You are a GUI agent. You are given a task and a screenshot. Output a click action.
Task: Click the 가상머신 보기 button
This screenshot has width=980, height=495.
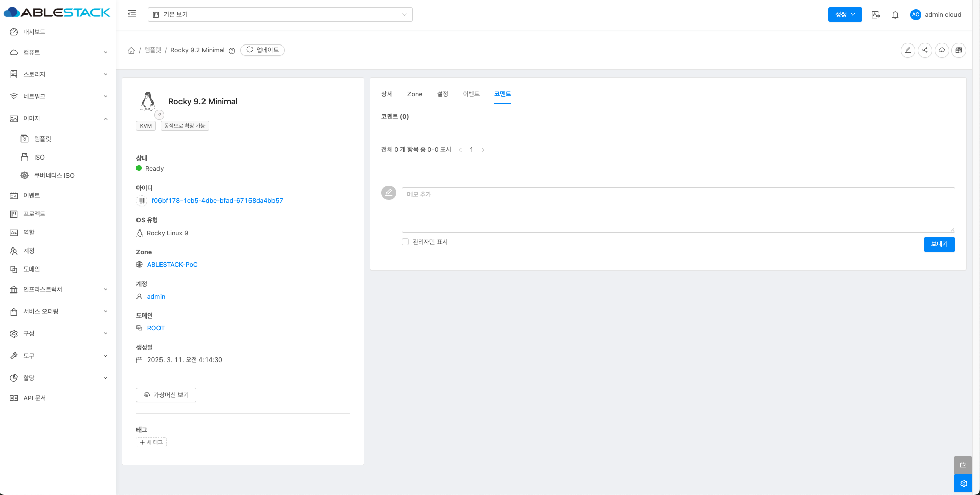tap(166, 395)
